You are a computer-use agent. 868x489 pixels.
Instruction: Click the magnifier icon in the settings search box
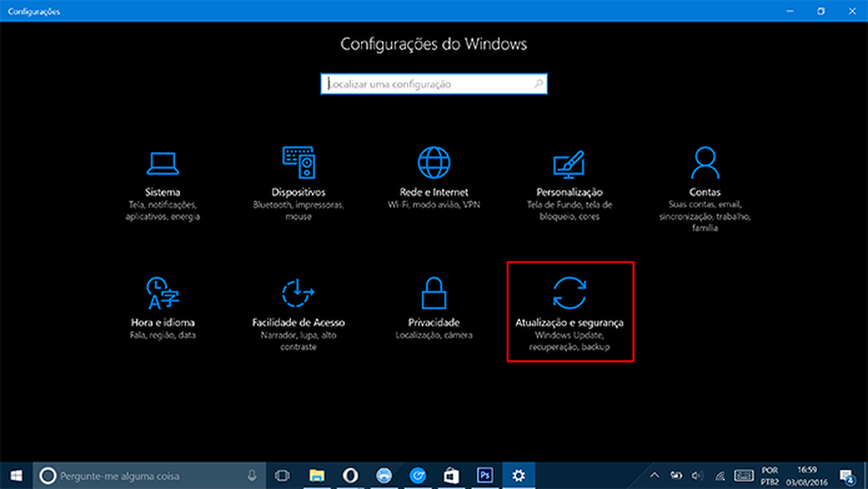click(538, 84)
